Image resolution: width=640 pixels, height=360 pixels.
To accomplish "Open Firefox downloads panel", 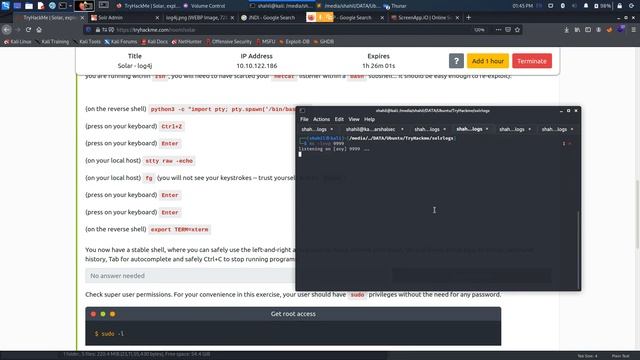I will coord(567,29).
